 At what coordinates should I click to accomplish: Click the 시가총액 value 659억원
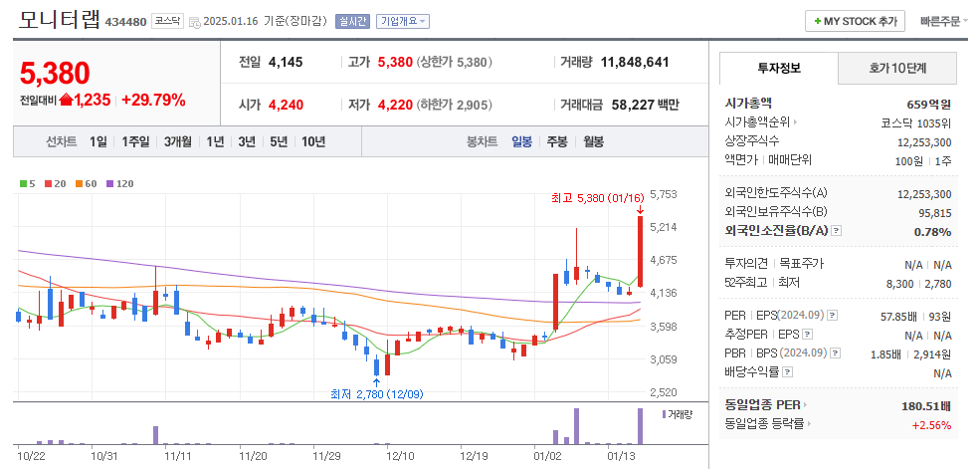click(x=928, y=104)
